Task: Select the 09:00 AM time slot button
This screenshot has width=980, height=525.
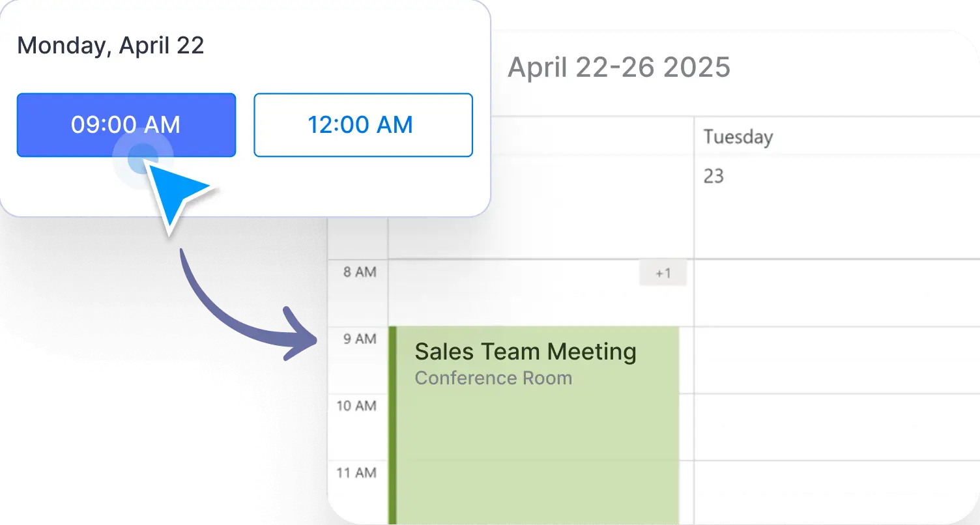Action: click(126, 125)
